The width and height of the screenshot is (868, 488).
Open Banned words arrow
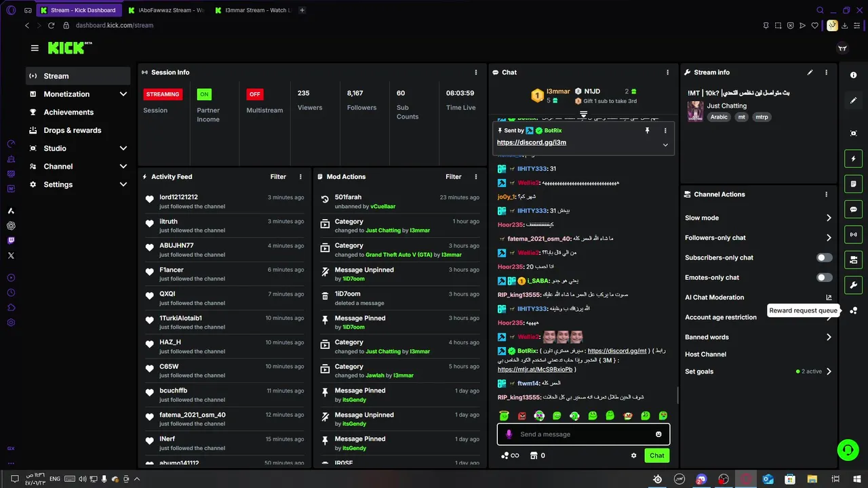point(828,337)
